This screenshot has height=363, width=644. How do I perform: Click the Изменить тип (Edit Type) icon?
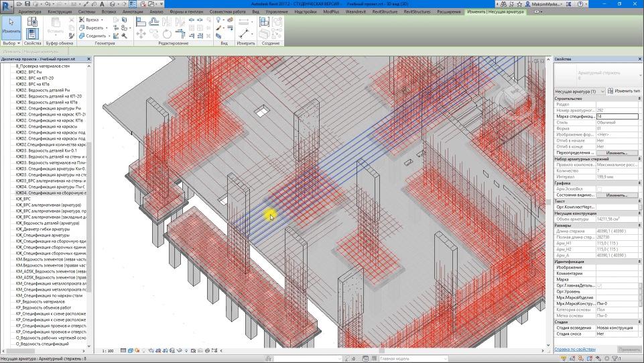pyautogui.click(x=611, y=91)
